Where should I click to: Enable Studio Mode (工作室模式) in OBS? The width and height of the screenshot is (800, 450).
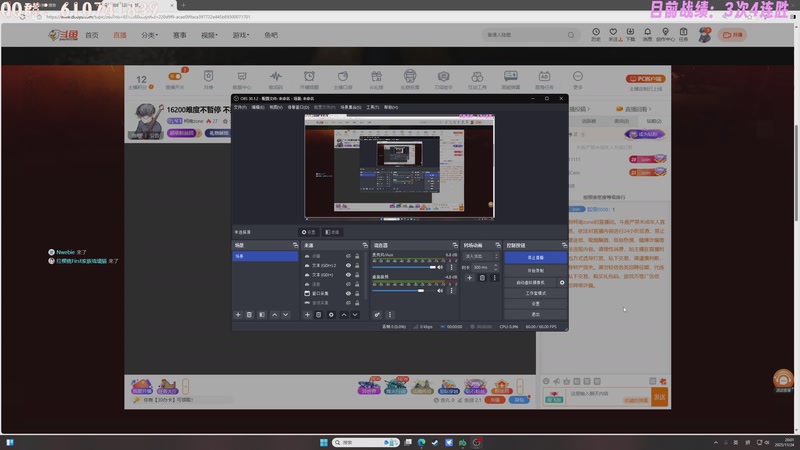point(535,293)
